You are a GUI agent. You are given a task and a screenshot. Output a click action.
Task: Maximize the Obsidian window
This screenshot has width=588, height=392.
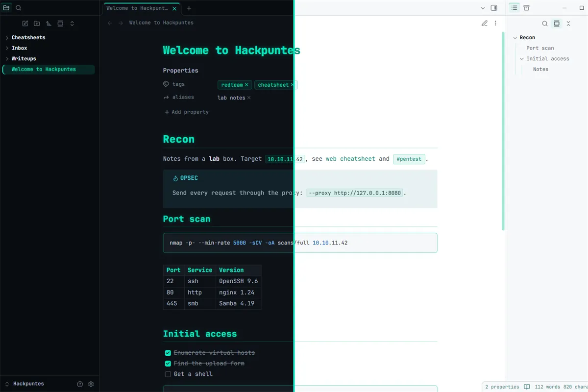tap(582, 8)
